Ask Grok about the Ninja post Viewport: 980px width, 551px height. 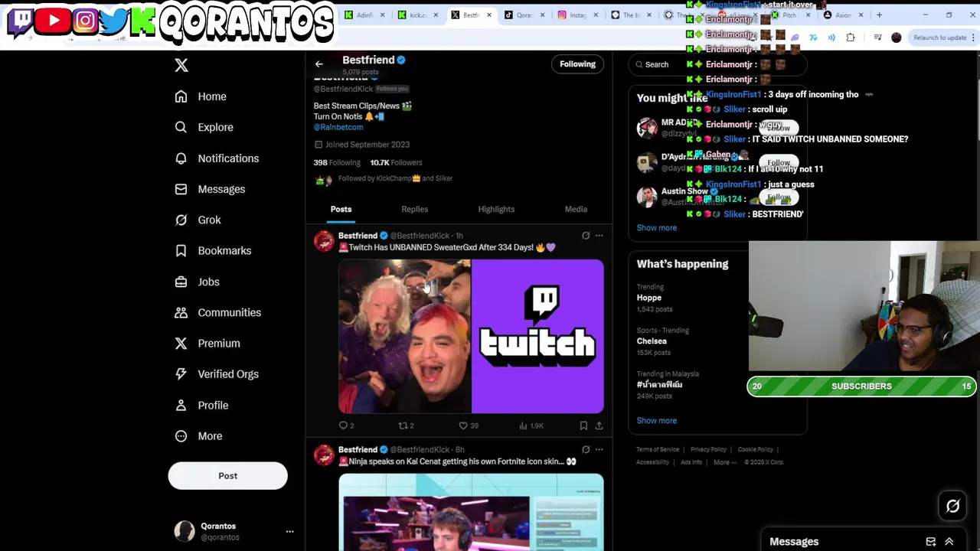point(586,450)
